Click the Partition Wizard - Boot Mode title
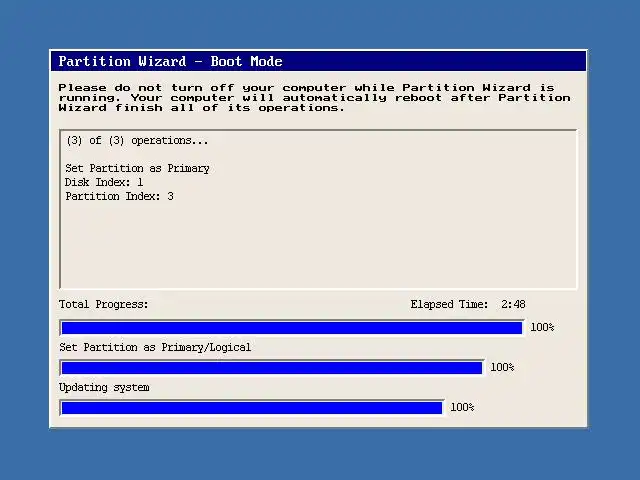 pos(171,61)
